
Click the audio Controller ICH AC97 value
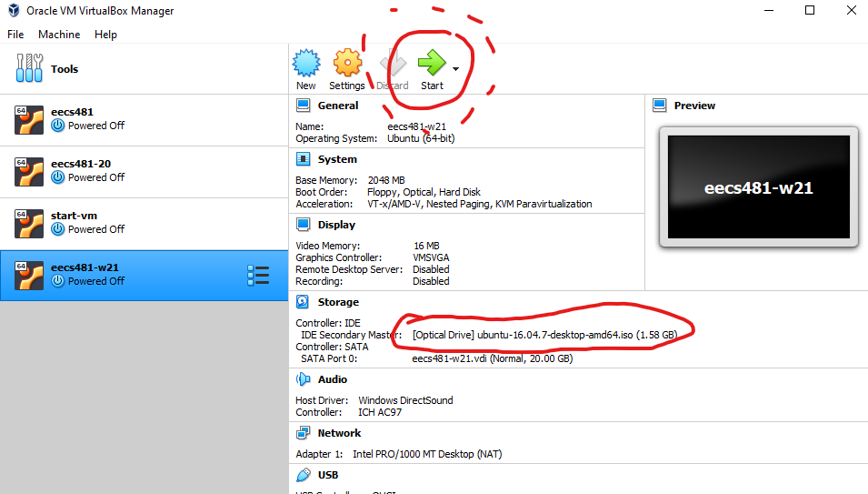click(380, 413)
